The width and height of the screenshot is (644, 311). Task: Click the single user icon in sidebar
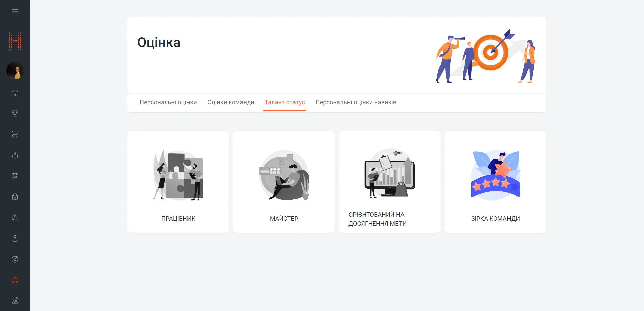coord(15,238)
